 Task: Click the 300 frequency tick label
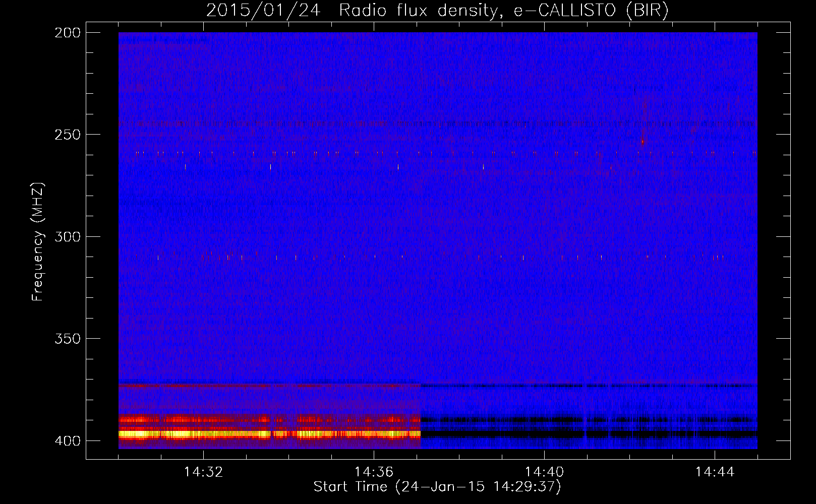click(68, 236)
